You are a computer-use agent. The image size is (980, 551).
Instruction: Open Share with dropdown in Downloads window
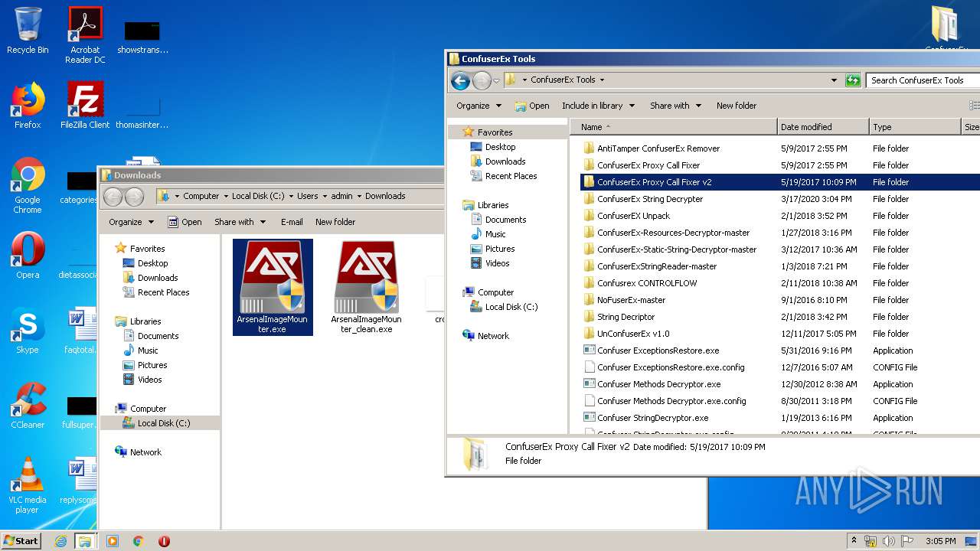(240, 222)
